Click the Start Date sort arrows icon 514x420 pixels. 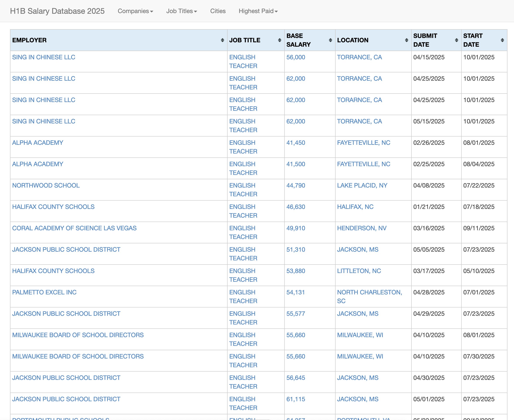502,40
